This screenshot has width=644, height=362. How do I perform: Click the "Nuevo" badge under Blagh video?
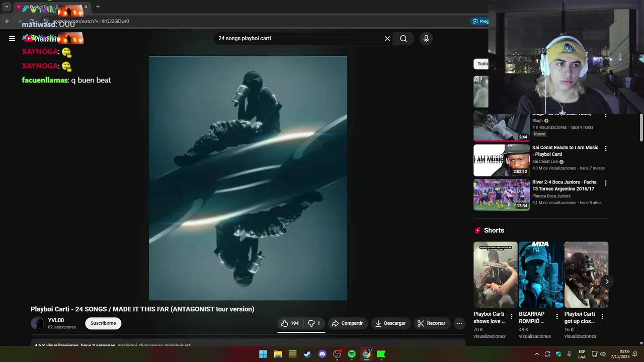[x=539, y=134]
